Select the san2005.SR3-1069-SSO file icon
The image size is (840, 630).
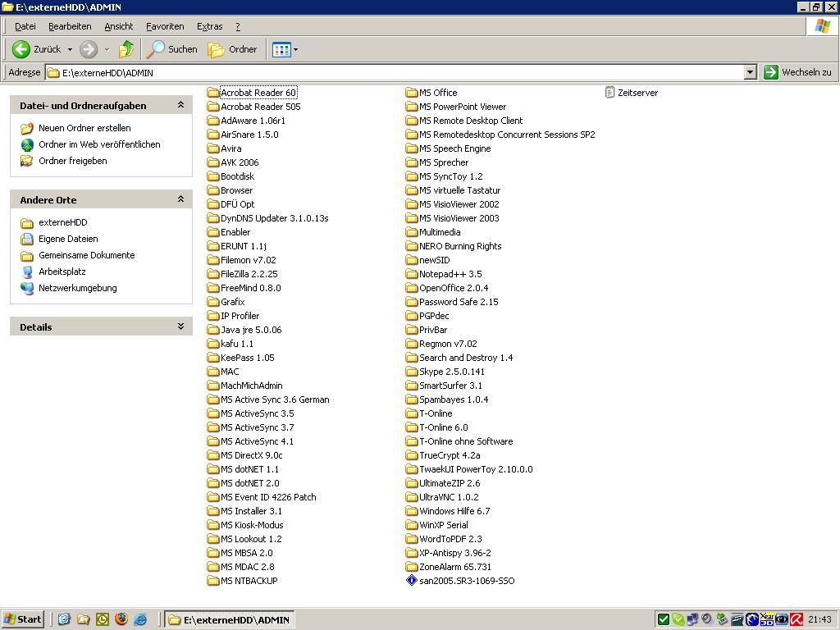(x=412, y=581)
